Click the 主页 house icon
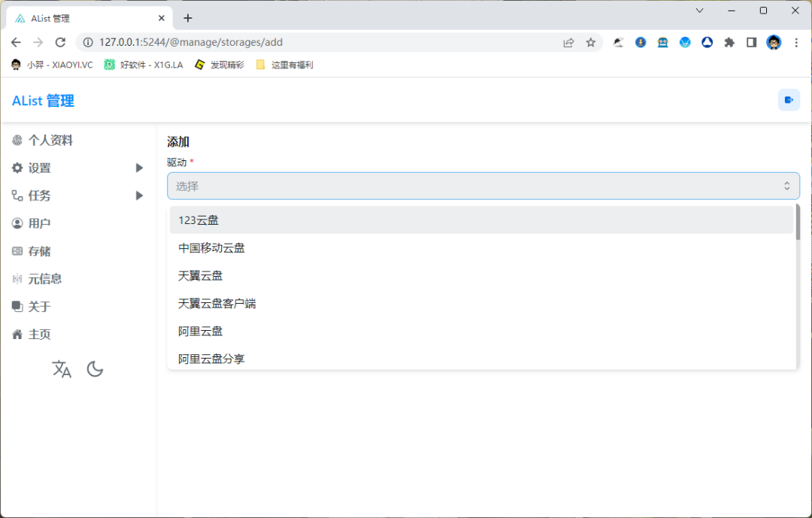This screenshot has width=812, height=518. point(17,334)
